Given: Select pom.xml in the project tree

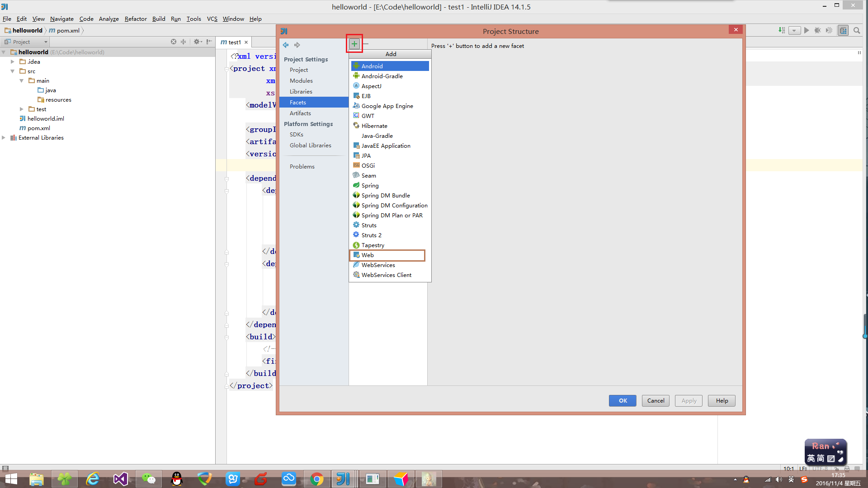Looking at the screenshot, I should tap(35, 128).
